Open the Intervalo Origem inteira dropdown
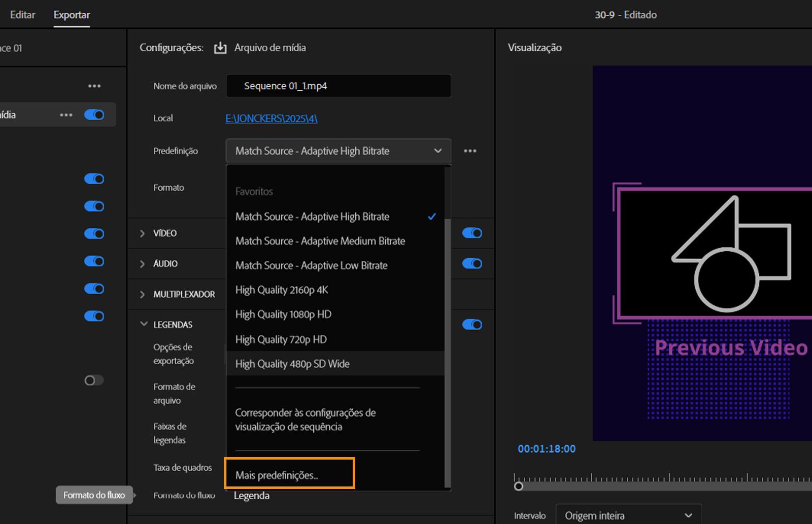 click(628, 515)
